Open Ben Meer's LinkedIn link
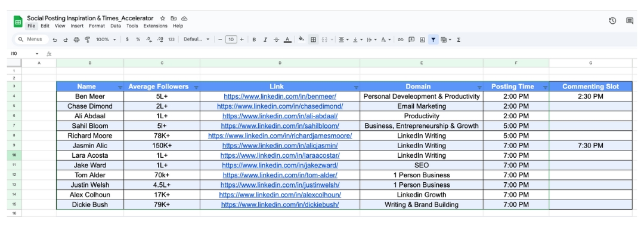Image resolution: width=644 pixels, height=227 pixels. (280, 96)
